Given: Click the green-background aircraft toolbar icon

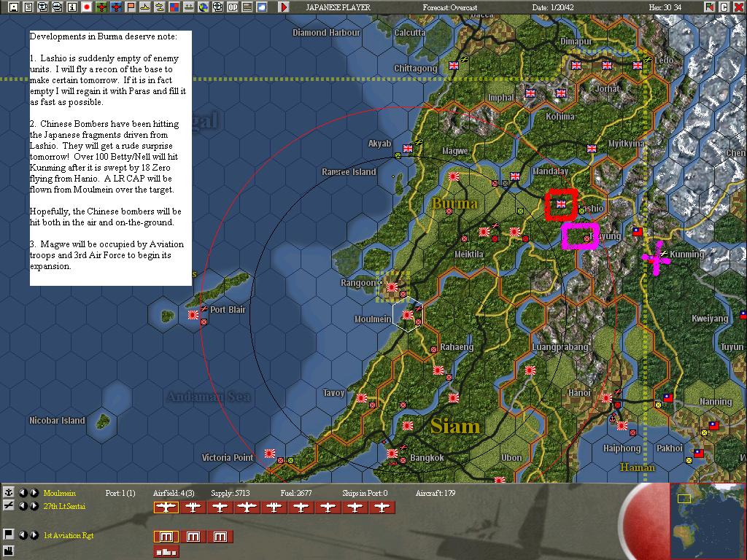Looking at the screenshot, I should point(101,7).
